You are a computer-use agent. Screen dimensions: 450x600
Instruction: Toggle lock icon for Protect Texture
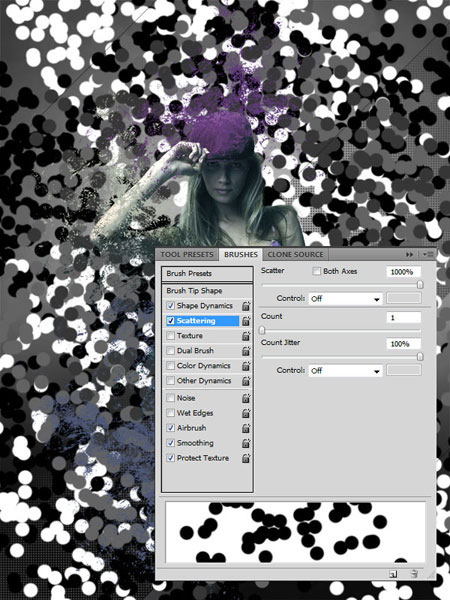point(246,458)
